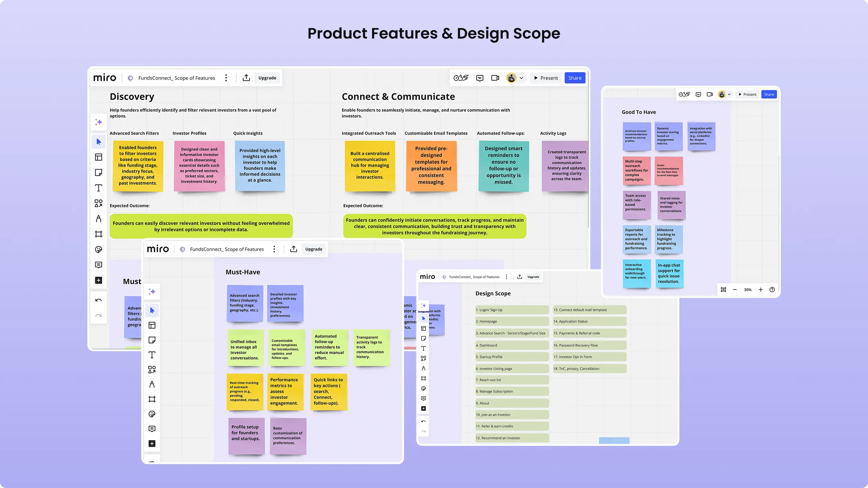Select yellow Advanced Search Filters sticky note
This screenshot has height=488, width=868.
pos(138,166)
